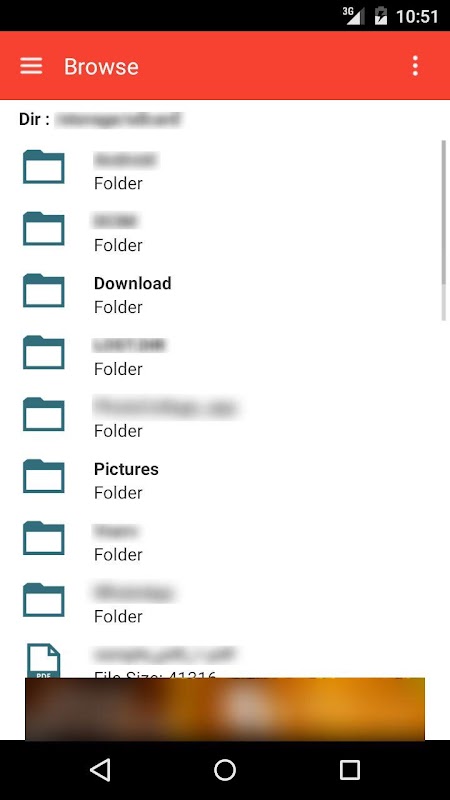450x800 pixels.
Task: Open the last folder entry above the PDF
Action: 225,604
